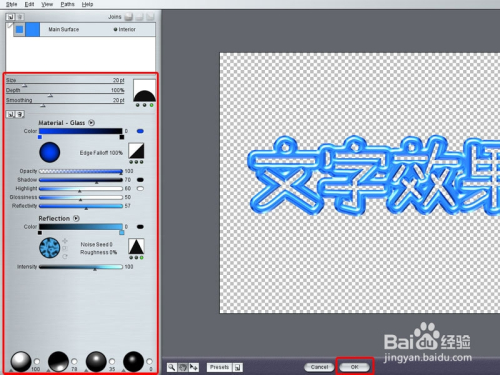Click the reflection Intensity slider bar
The height and width of the screenshot is (375, 500).
pos(81,267)
